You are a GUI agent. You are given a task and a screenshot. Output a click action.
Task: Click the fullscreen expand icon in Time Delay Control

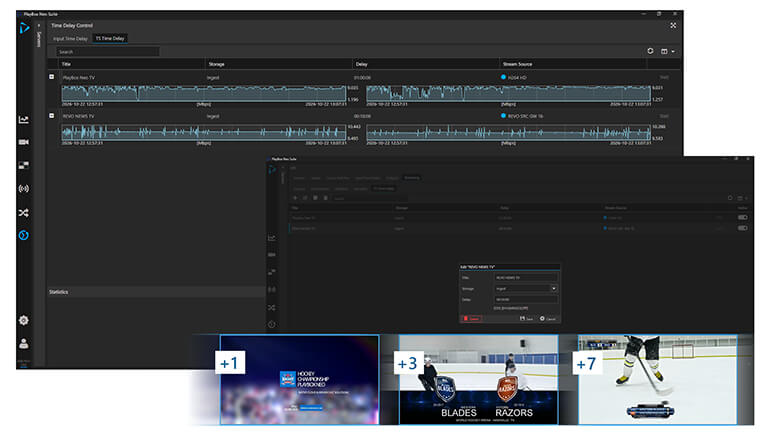[673, 26]
